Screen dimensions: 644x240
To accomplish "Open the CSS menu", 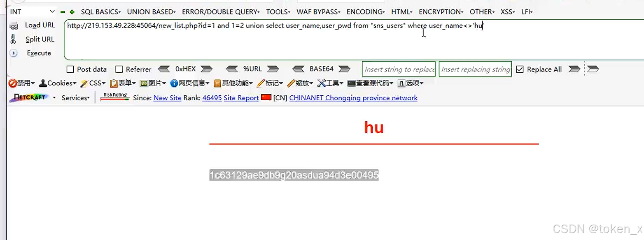I will click(x=93, y=83).
